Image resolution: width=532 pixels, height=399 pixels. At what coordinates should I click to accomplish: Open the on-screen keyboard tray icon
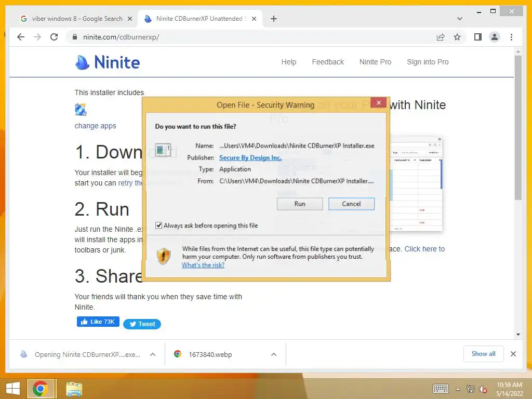click(441, 389)
